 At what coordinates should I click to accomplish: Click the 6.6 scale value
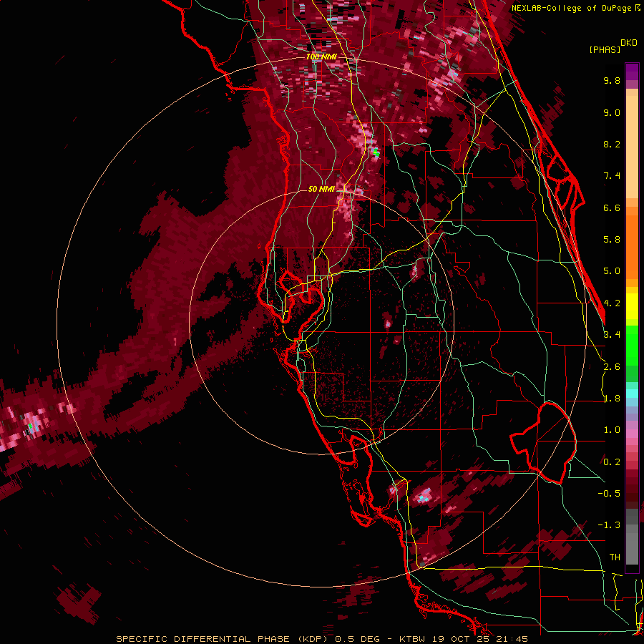tap(612, 208)
